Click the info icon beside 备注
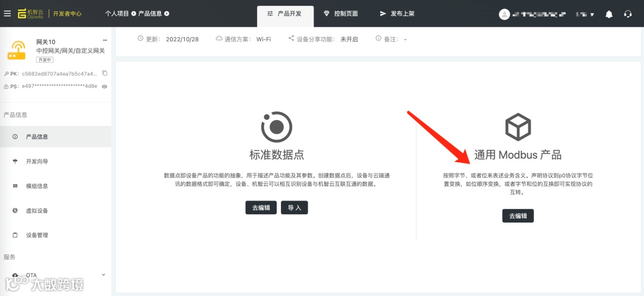The image size is (644, 296). [x=378, y=38]
